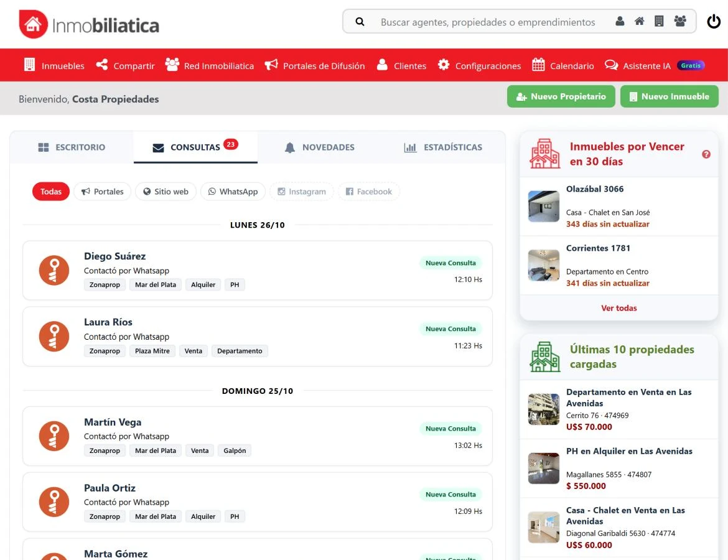The image size is (728, 560).
Task: Open Olazábal 3066 property thumbnail
Action: (x=544, y=206)
